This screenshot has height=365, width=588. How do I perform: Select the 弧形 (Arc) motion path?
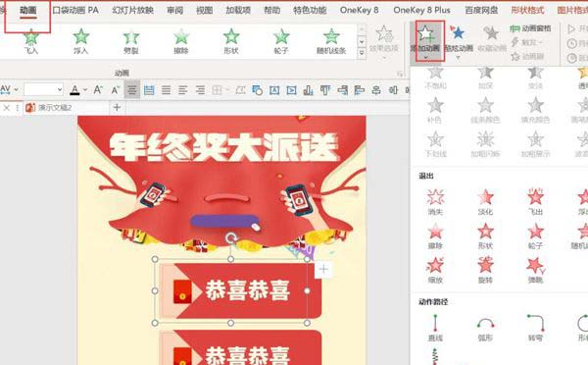click(x=485, y=328)
